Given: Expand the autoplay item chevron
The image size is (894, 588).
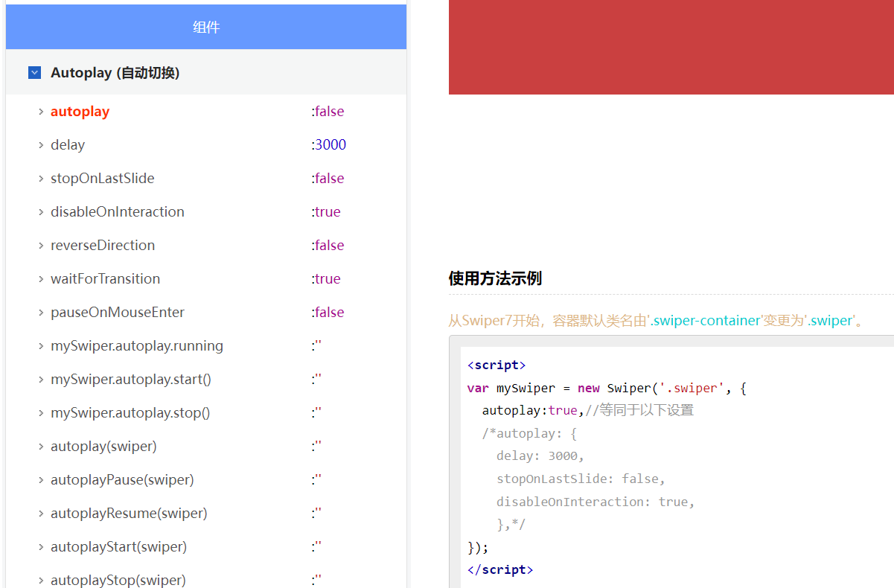Looking at the screenshot, I should coord(41,112).
